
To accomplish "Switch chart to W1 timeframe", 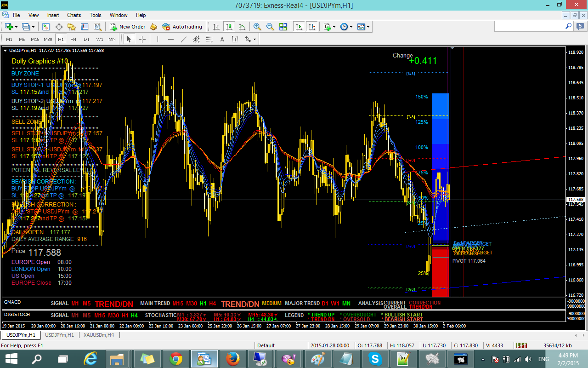I will pos(99,39).
